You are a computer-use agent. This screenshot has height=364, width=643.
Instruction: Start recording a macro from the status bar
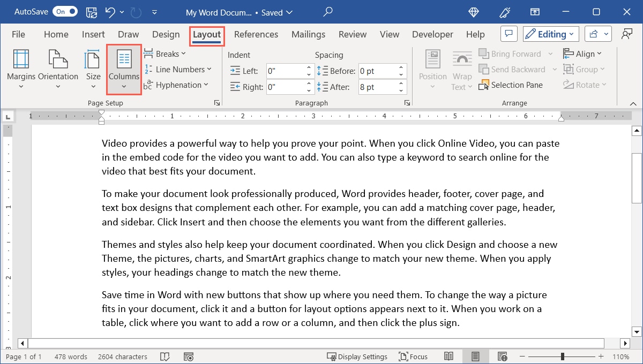tap(189, 357)
